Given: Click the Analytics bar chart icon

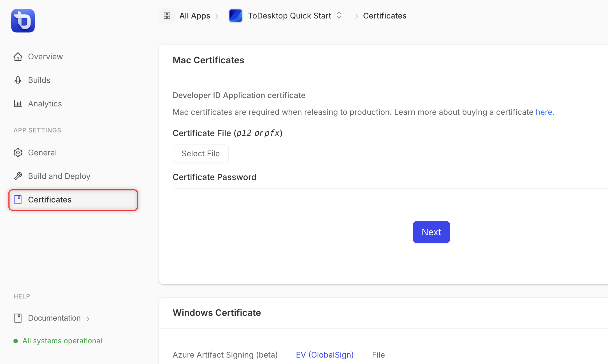Looking at the screenshot, I should [18, 104].
